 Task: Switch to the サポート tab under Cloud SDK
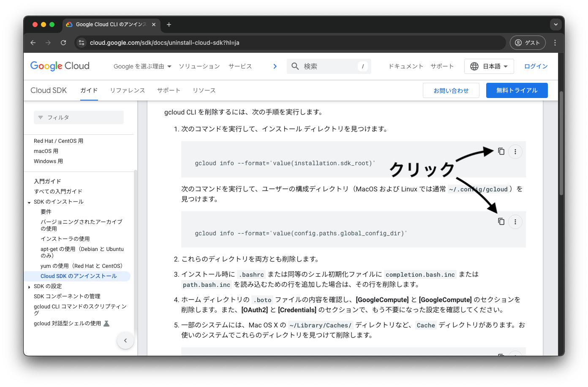coord(169,90)
